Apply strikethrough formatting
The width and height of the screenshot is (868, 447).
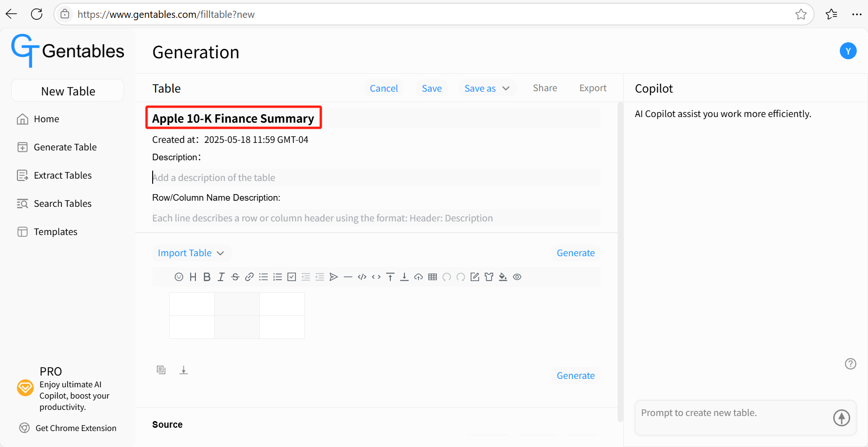click(235, 277)
